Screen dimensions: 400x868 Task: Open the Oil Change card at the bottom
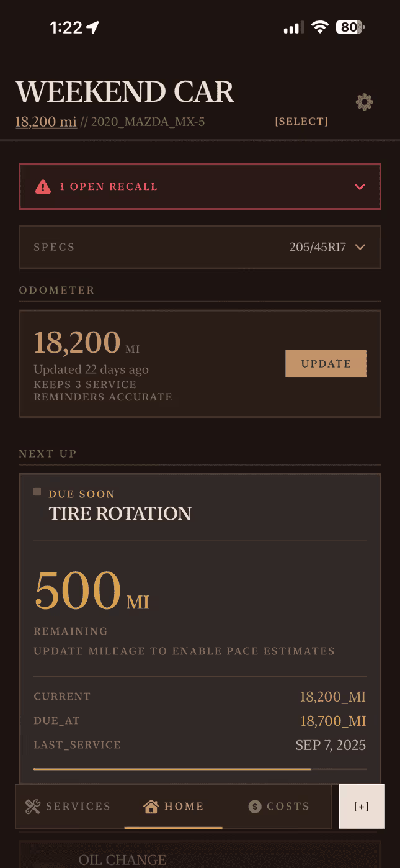click(122, 859)
